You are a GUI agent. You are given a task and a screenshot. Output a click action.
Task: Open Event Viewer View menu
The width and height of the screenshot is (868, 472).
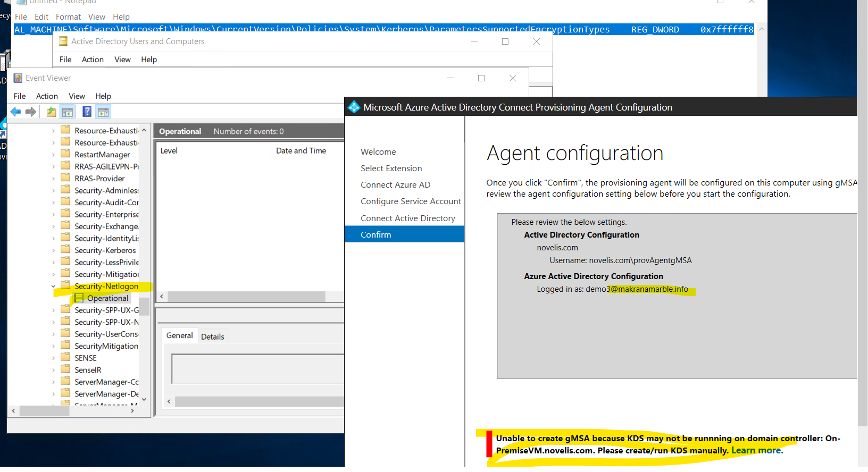tap(77, 96)
